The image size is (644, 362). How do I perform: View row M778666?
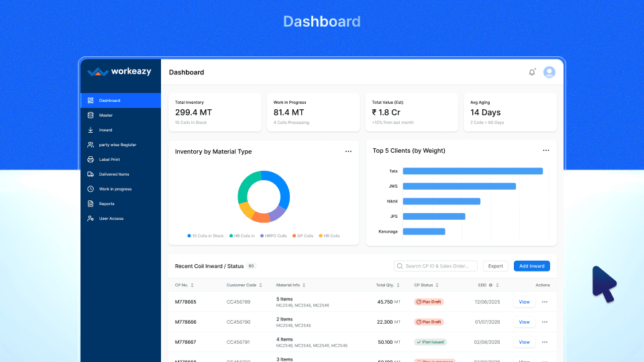[x=524, y=322]
